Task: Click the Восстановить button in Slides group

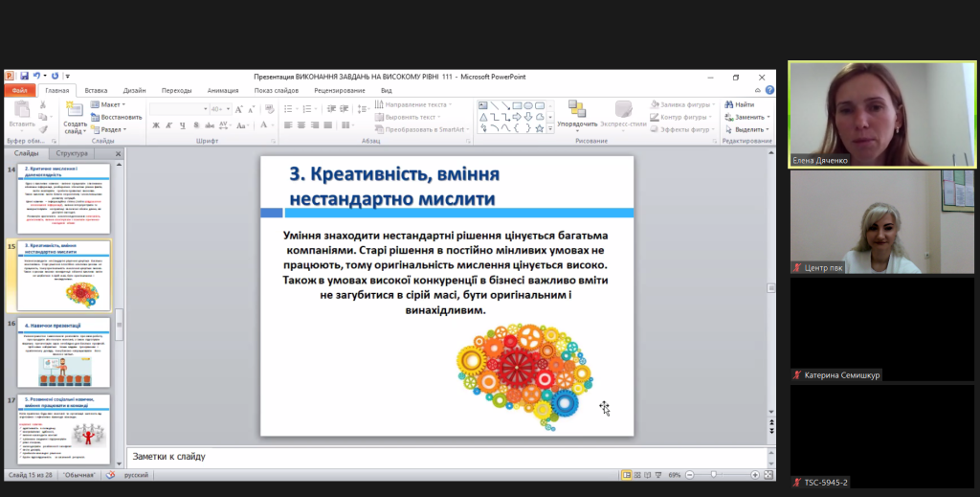Action: point(116,117)
